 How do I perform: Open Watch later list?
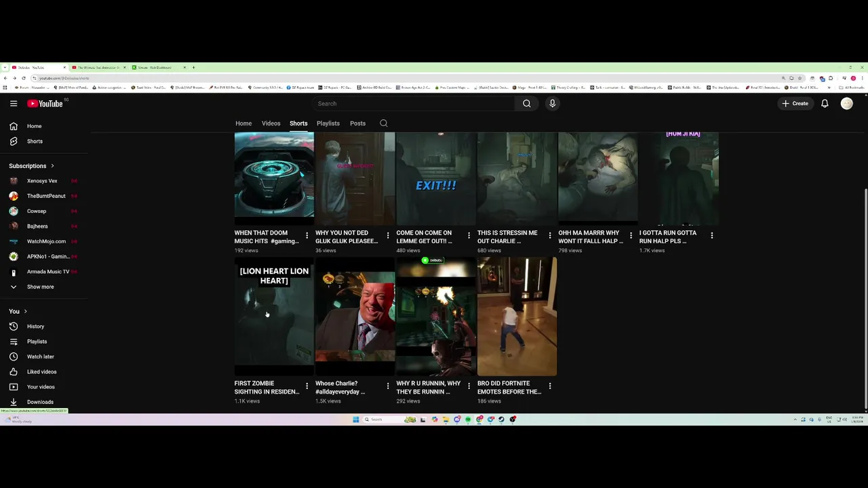(45, 357)
